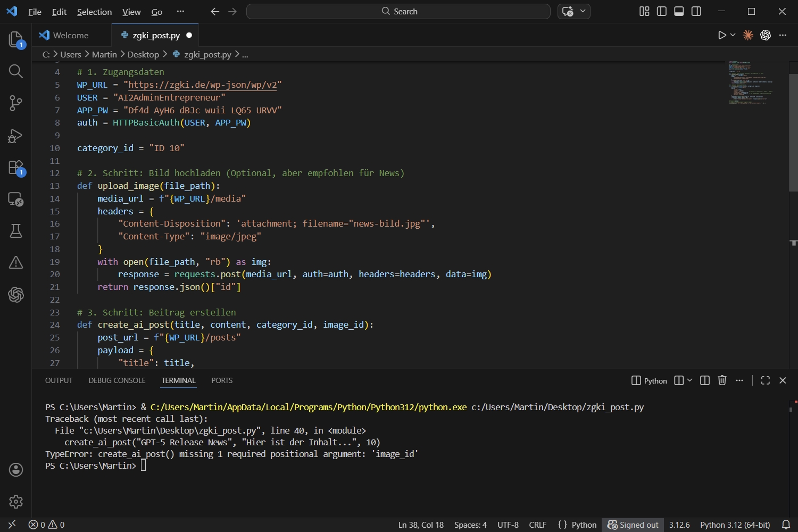Toggle the secondary side bar
Viewport: 798px width, 532px height.
pos(696,11)
